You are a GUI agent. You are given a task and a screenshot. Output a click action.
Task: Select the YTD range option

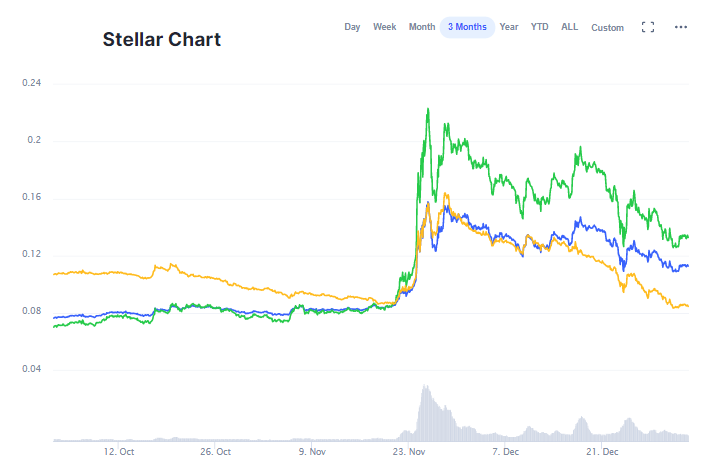[x=539, y=27]
